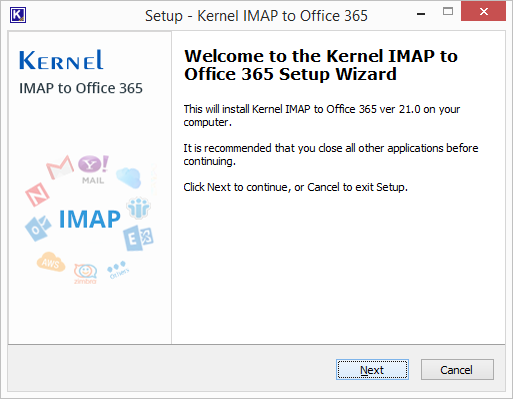The width and height of the screenshot is (513, 399).
Task: Click the IMAP to Office 365 subtitle
Action: click(81, 88)
